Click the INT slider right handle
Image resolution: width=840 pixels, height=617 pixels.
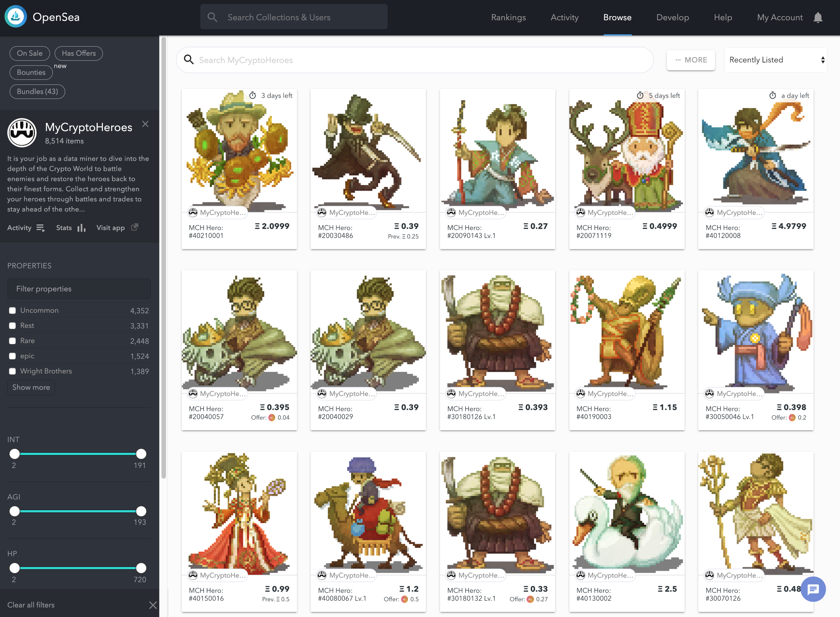click(141, 454)
